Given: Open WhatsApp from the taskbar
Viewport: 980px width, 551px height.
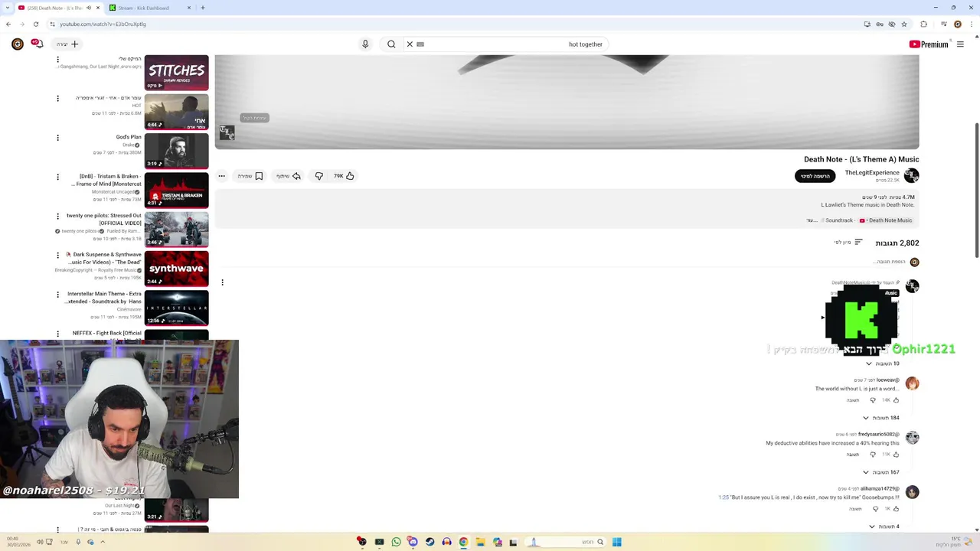Looking at the screenshot, I should 396,542.
